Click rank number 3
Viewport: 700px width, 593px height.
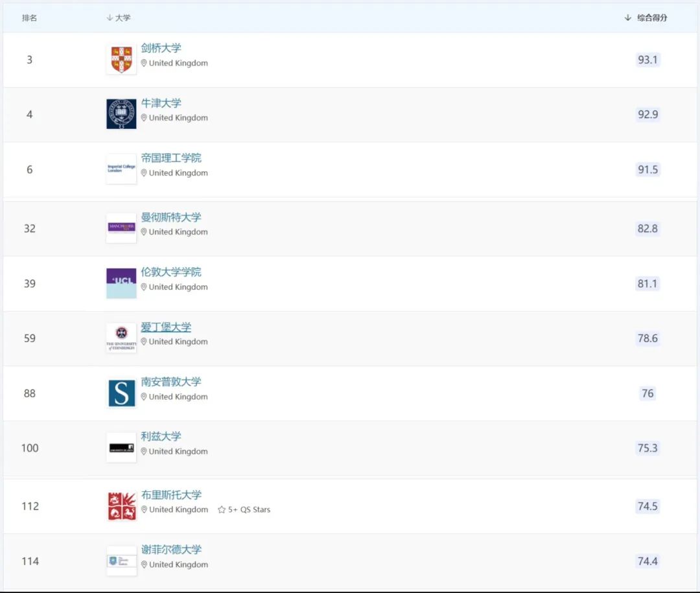point(29,60)
